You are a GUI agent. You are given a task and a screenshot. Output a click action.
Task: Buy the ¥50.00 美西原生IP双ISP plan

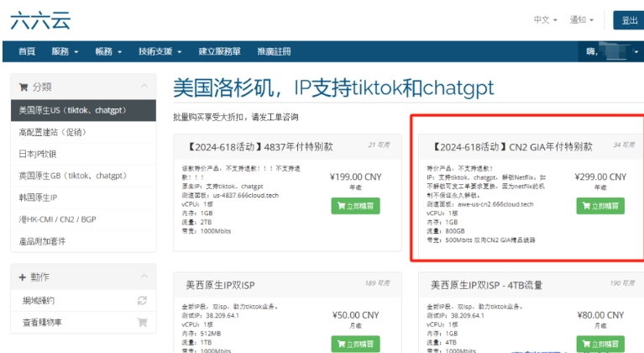tap(356, 344)
